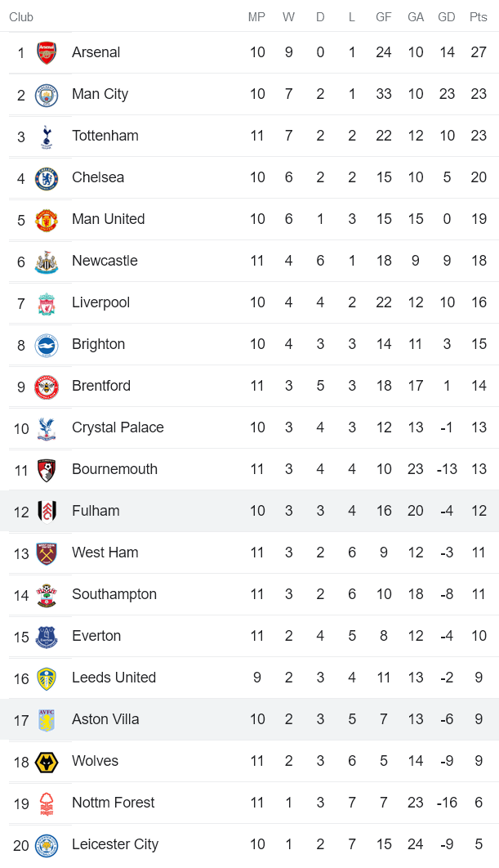Open the Man United crest icon
The height and width of the screenshot is (868, 499).
47,220
